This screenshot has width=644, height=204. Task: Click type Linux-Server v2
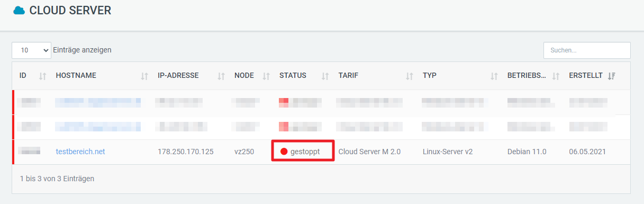coord(448,152)
